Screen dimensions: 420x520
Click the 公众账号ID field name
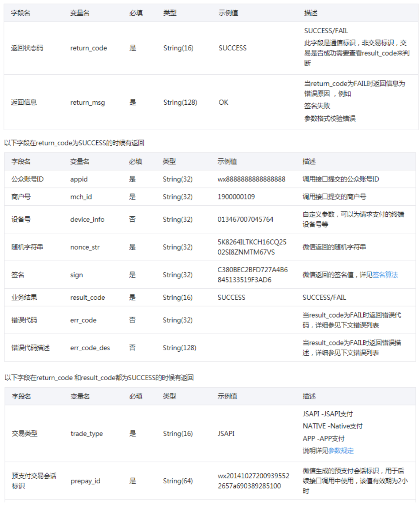(27, 179)
